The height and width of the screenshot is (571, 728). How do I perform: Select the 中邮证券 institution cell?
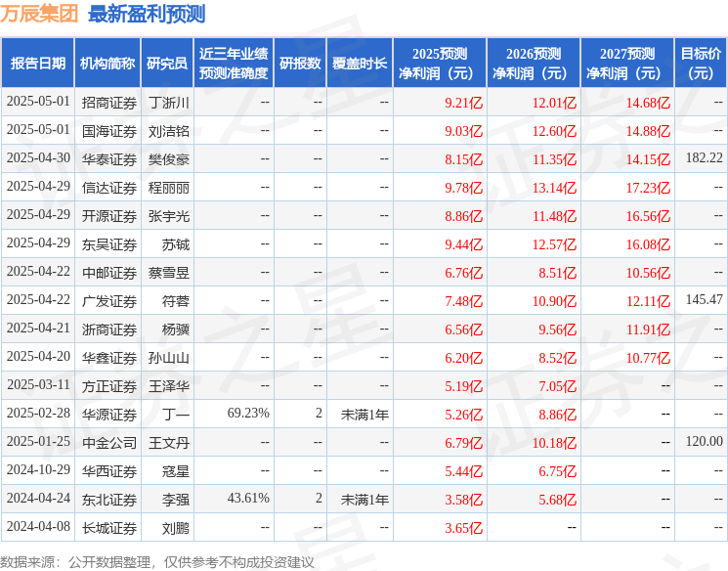(x=109, y=273)
